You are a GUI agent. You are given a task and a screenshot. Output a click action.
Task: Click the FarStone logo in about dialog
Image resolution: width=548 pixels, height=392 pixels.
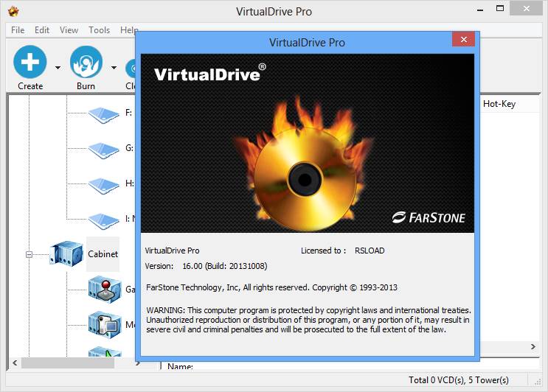pos(429,217)
